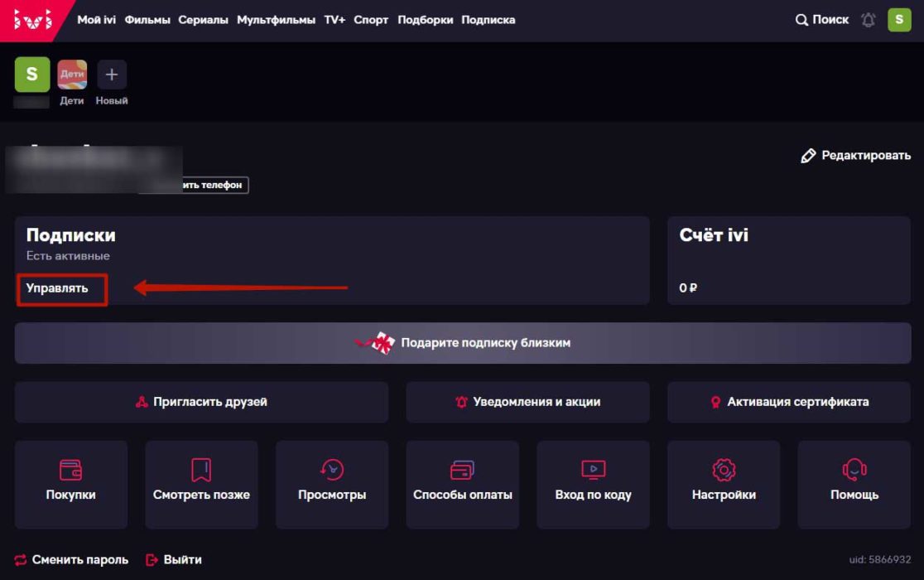
Task: Open Покупки wallet tile
Action: 71,484
